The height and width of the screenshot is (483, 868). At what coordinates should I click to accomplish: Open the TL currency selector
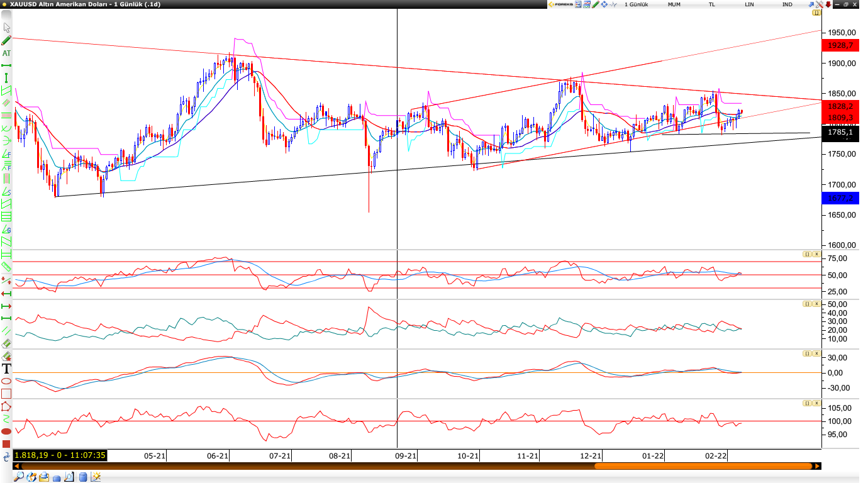click(x=712, y=4)
